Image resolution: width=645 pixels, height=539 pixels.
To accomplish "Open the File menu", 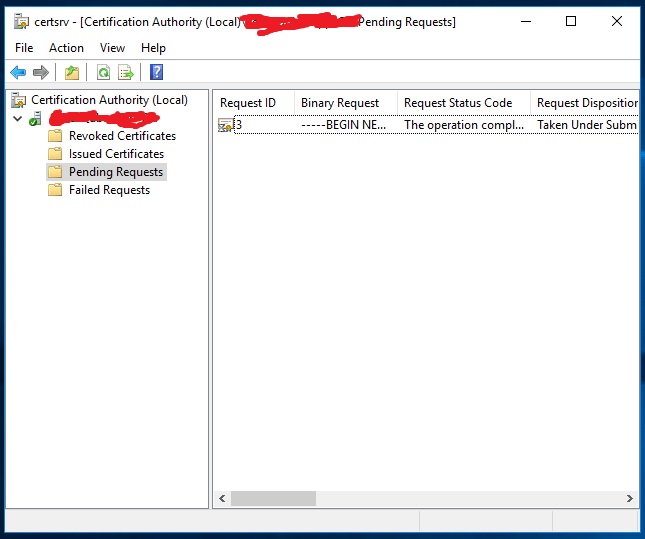I will [x=24, y=48].
